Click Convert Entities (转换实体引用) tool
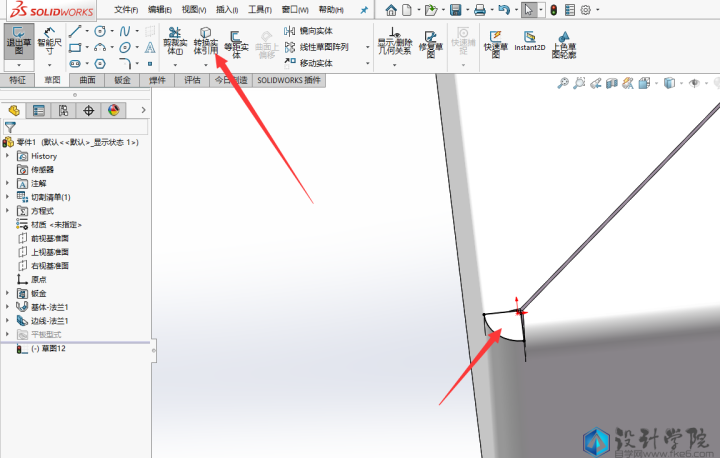720x458 pixels. point(205,43)
